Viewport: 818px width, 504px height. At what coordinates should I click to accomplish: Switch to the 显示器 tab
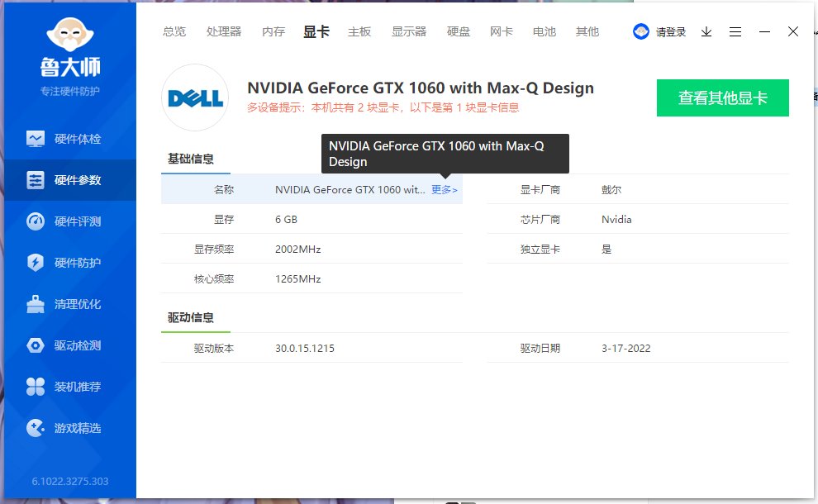(409, 32)
